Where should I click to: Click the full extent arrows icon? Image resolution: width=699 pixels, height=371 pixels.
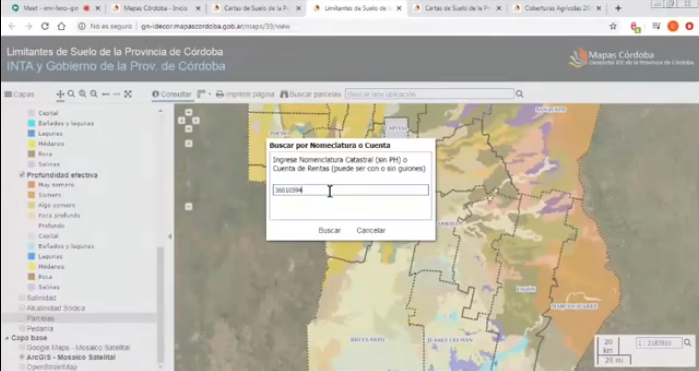[x=128, y=94]
